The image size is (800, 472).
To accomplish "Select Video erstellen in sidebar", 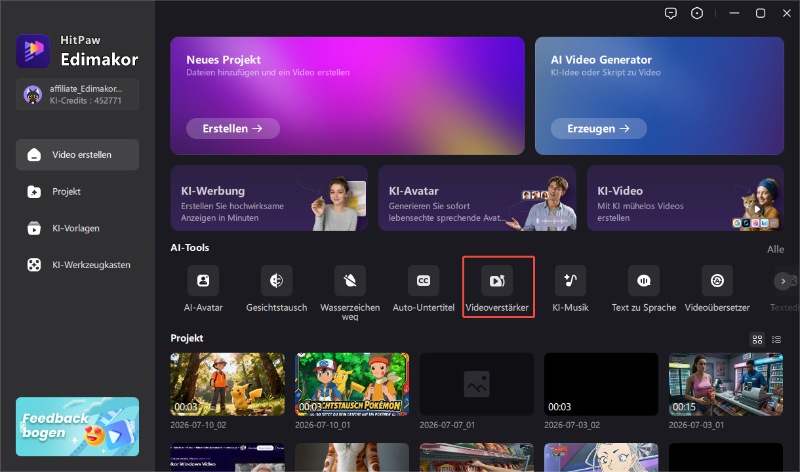I will click(78, 155).
